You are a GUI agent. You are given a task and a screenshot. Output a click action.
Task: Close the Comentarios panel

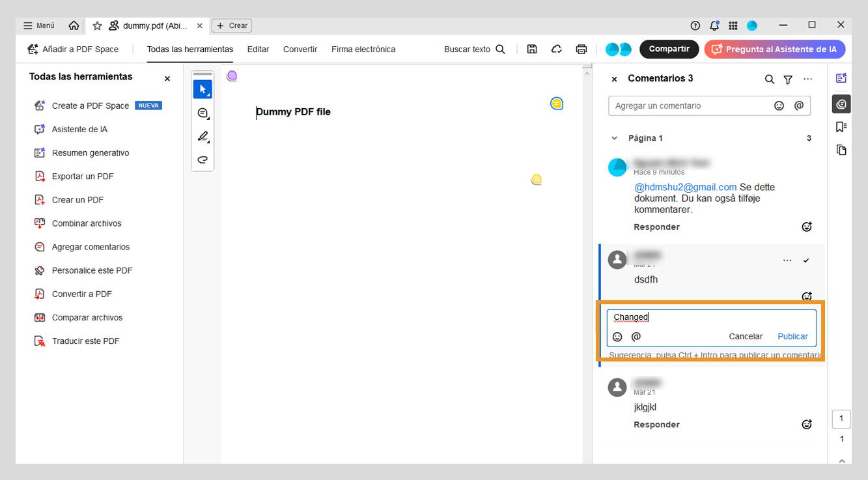click(x=614, y=79)
